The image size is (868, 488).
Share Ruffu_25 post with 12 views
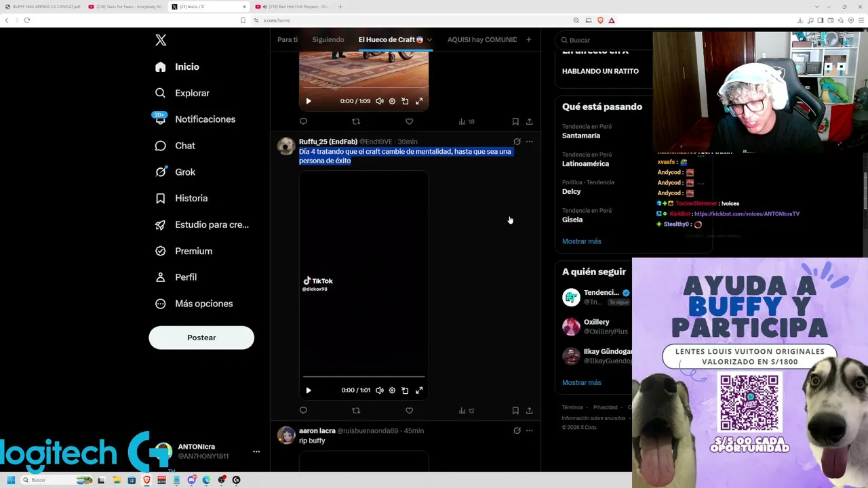(529, 411)
